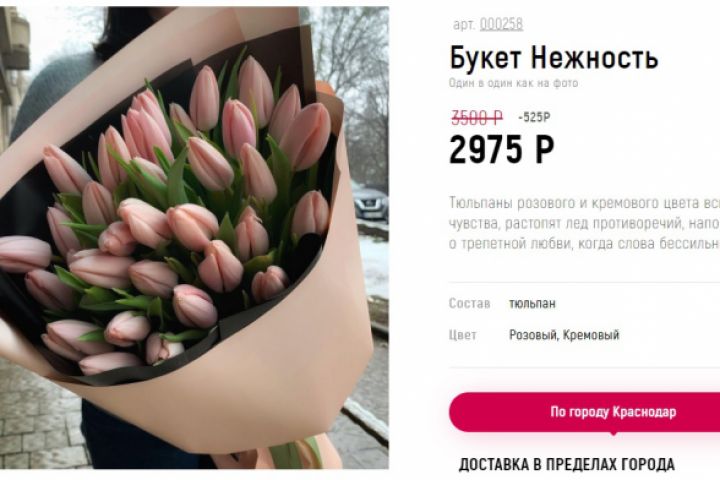The image size is (720, 480).
Task: Select the Букет Нежность product title
Action: (x=554, y=57)
